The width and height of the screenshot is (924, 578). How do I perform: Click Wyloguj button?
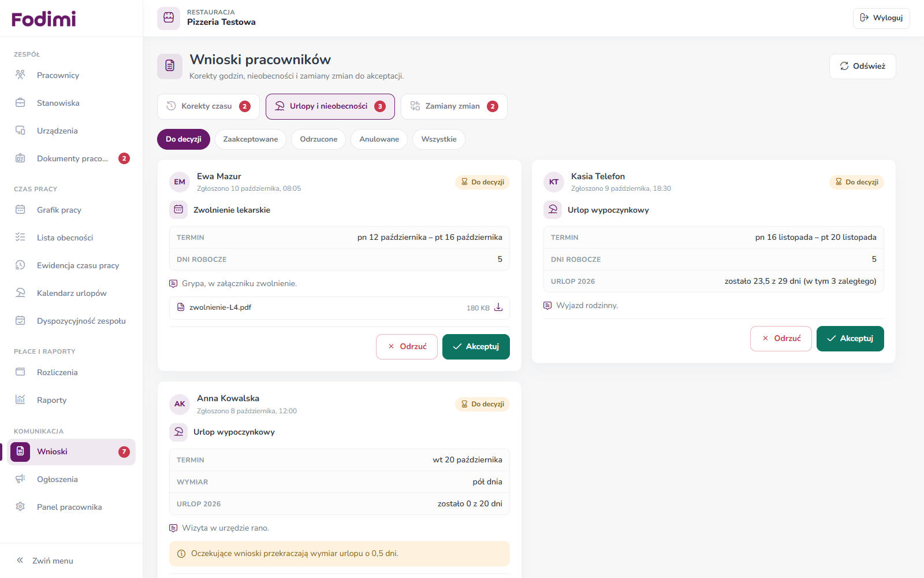(881, 18)
